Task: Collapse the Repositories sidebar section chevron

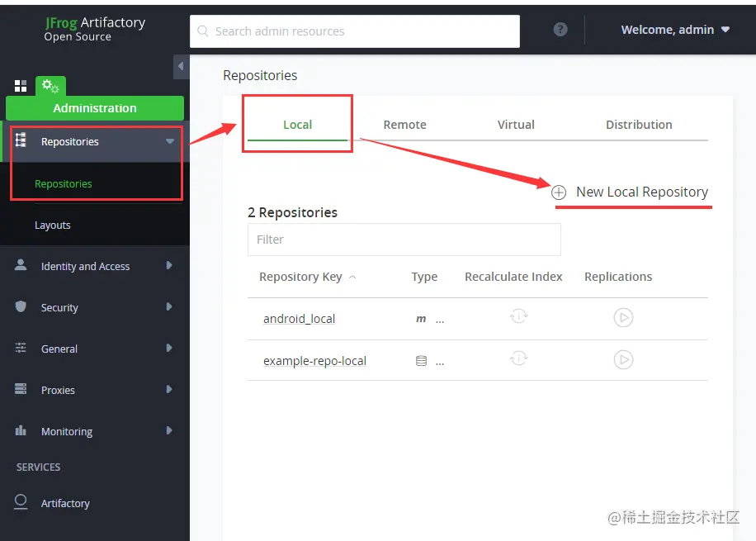Action: tap(170, 141)
